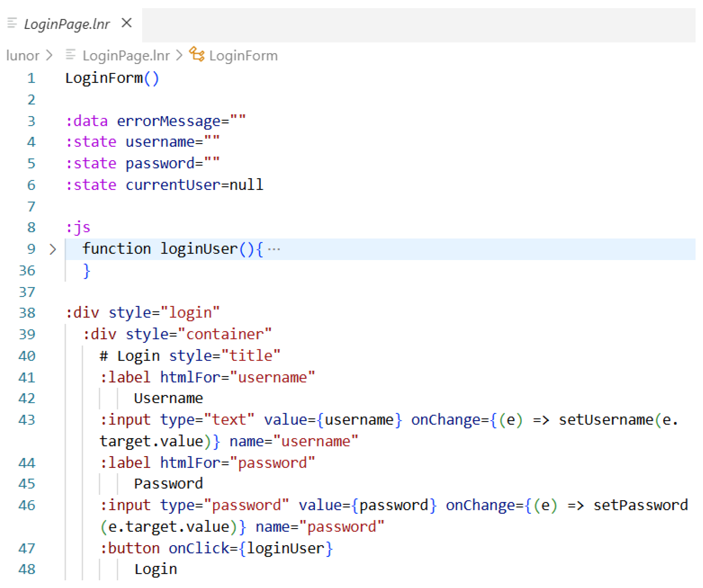Image resolution: width=703 pixels, height=588 pixels.
Task: Click the file icon on the LoginPage.lnr tab
Action: tap(12, 23)
